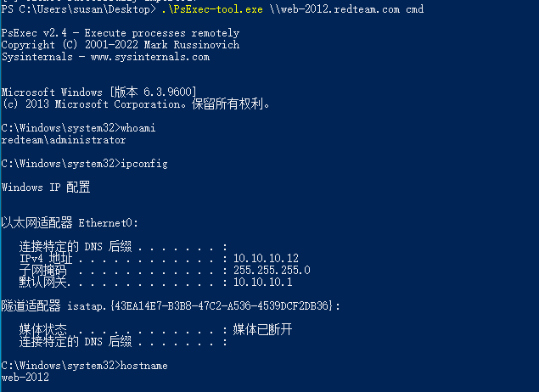Click the 以太网适配器 Ethernet0 heading

tap(70, 223)
